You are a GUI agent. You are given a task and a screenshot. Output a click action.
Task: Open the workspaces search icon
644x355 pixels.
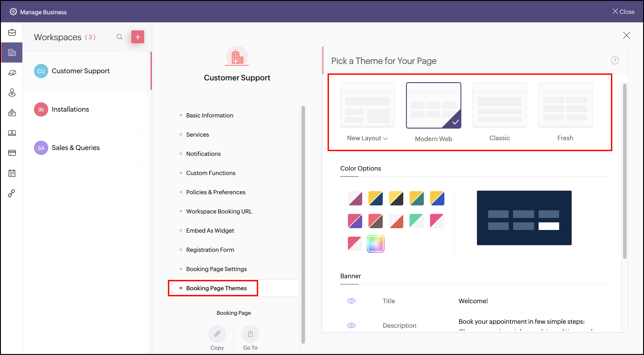point(119,37)
